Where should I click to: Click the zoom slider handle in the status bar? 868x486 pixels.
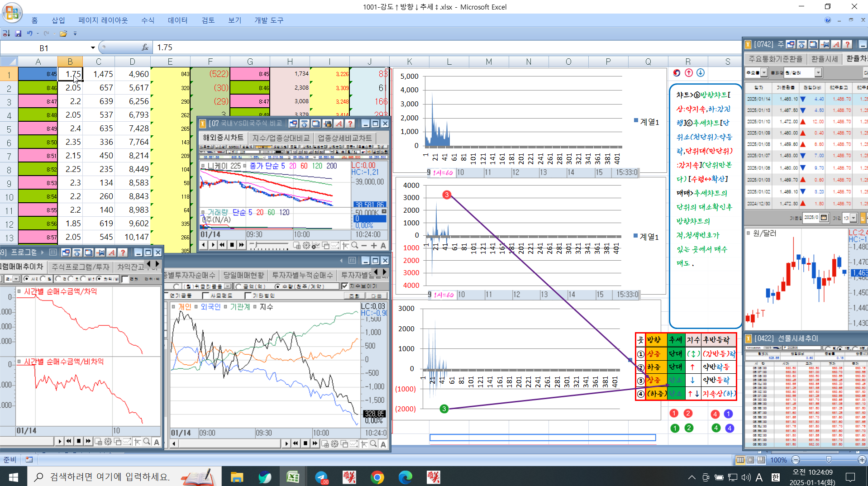pos(829,460)
